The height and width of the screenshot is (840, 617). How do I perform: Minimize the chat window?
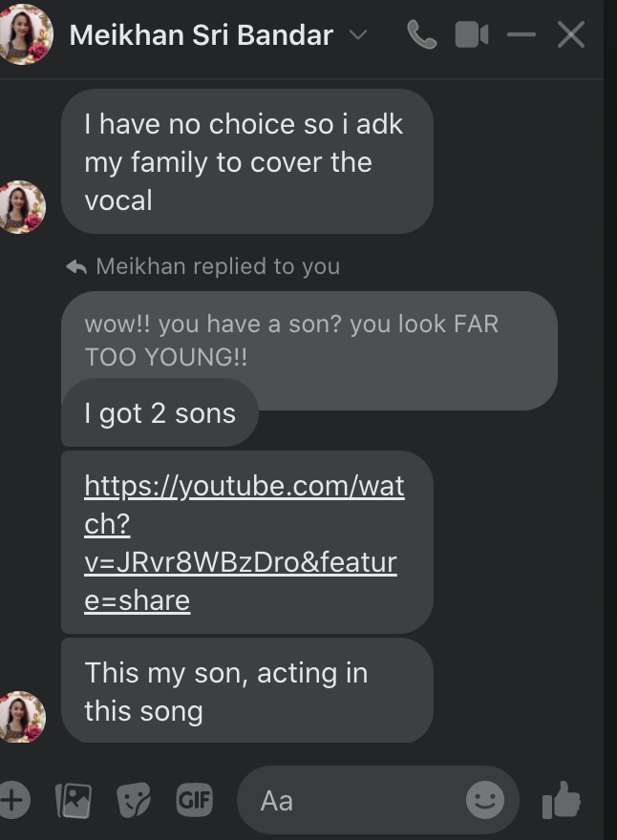pyautogui.click(x=521, y=35)
